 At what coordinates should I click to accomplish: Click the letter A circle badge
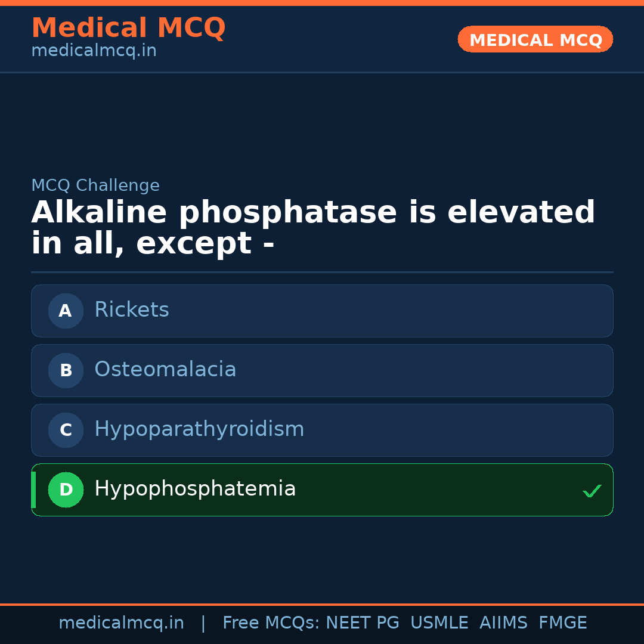point(66,311)
